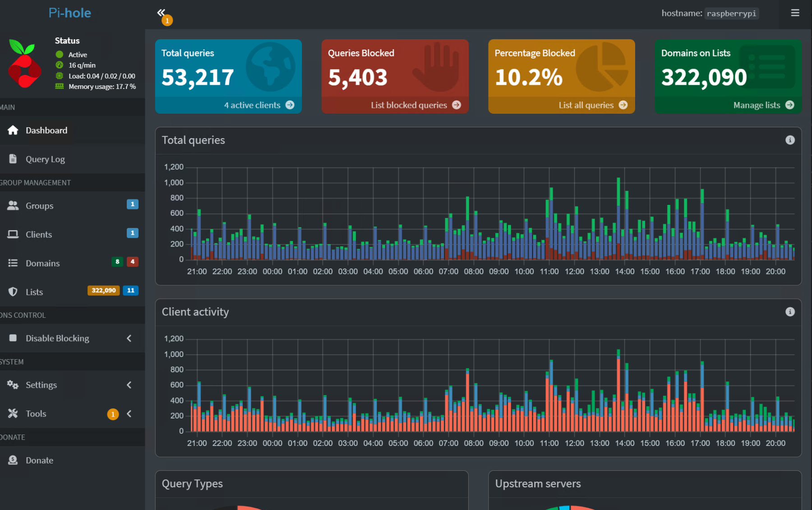Open the Groups menu item
The height and width of the screenshot is (510, 812).
tap(39, 206)
